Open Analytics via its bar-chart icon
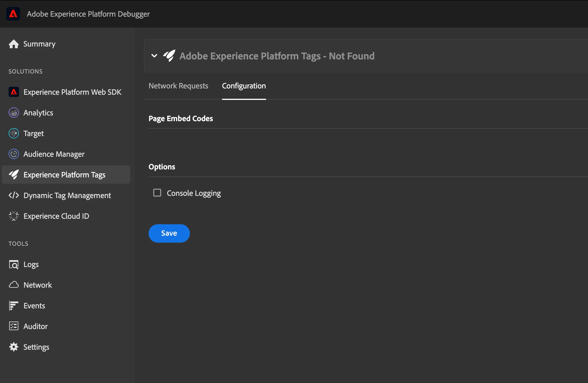The image size is (588, 383). [13, 113]
